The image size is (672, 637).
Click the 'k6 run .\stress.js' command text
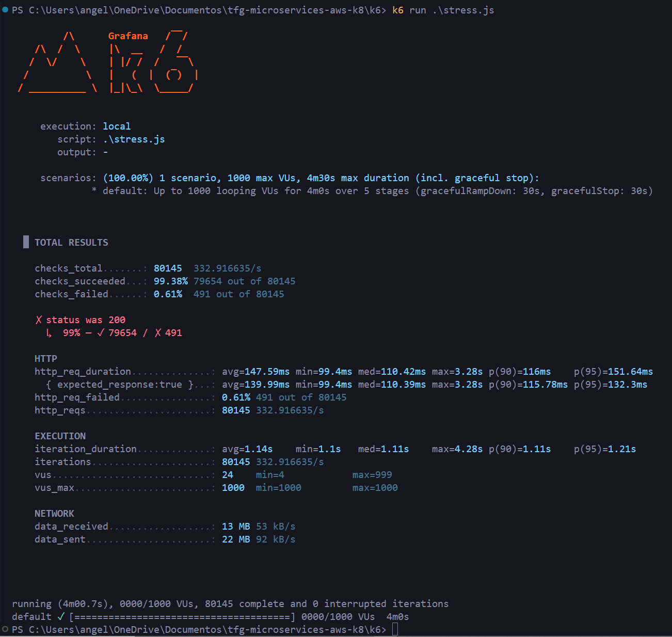click(x=443, y=10)
